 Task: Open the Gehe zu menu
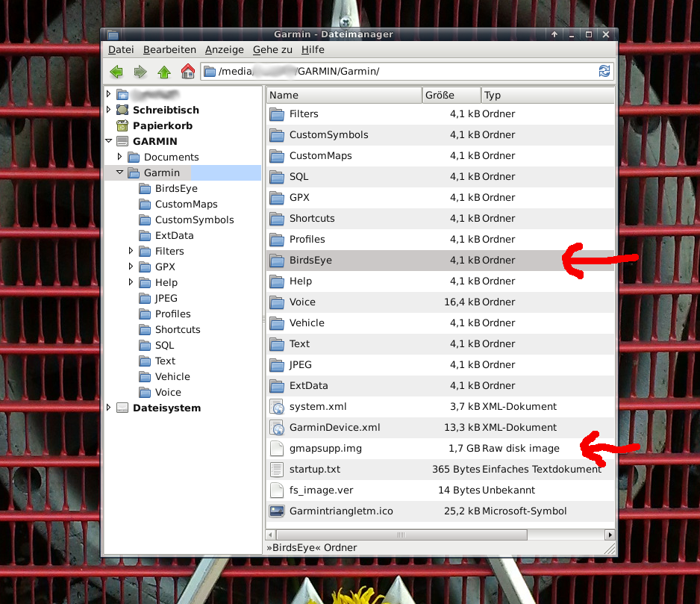click(x=272, y=49)
